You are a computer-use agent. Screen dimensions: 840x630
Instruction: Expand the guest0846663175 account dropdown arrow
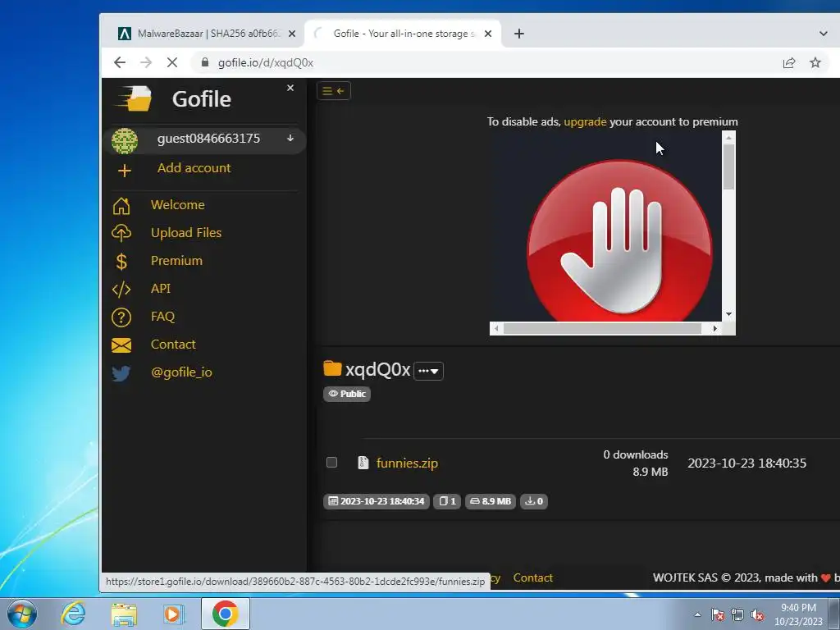(290, 138)
